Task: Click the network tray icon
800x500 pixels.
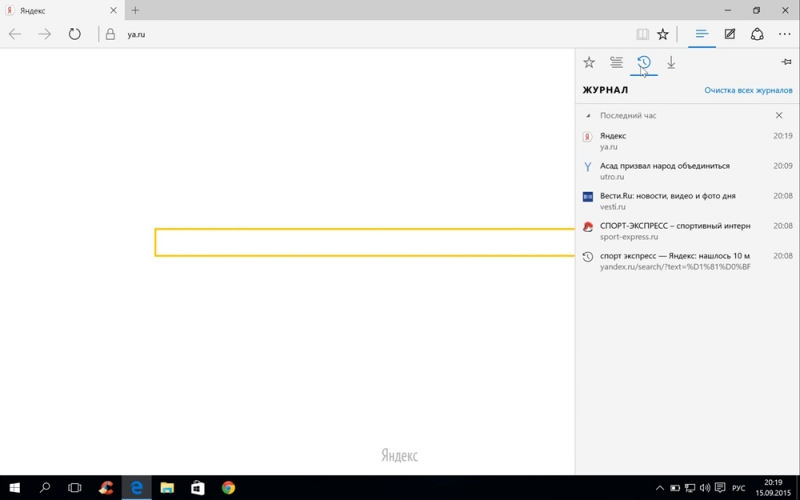Action: tap(690, 488)
